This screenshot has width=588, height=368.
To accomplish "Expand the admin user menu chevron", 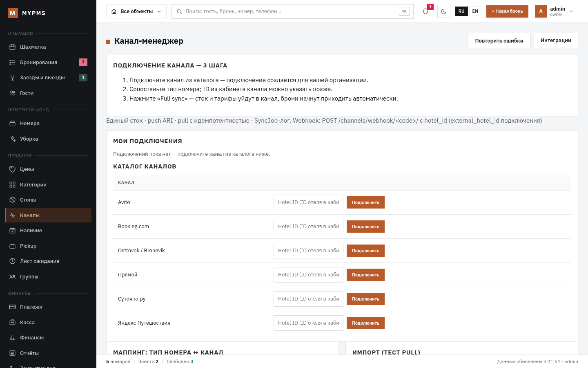I will [x=571, y=11].
